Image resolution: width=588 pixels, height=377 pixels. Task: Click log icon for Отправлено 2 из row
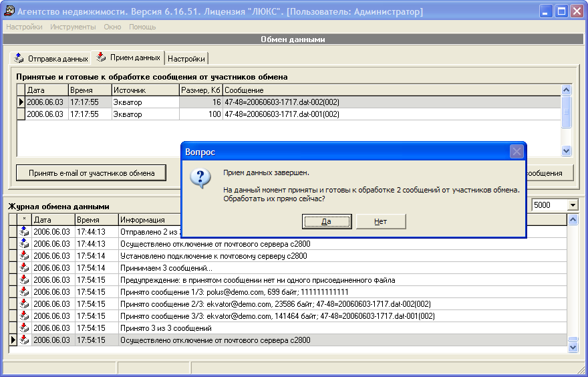(24, 232)
